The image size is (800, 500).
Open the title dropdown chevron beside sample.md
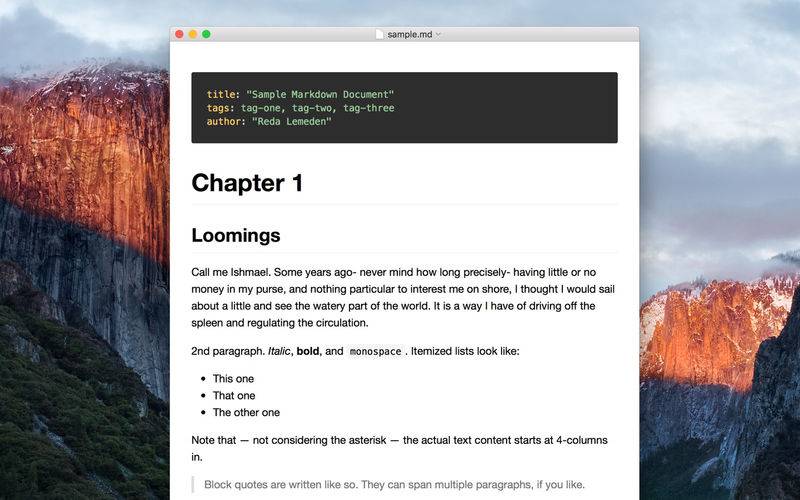438,34
